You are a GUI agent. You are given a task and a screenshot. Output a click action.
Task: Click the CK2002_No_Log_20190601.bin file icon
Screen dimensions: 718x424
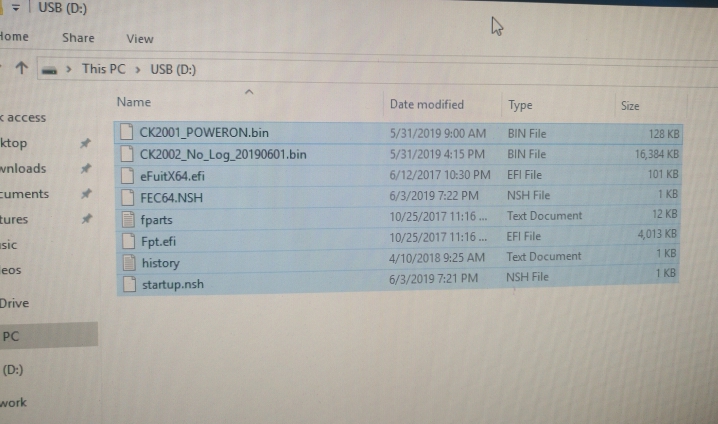[x=127, y=154]
